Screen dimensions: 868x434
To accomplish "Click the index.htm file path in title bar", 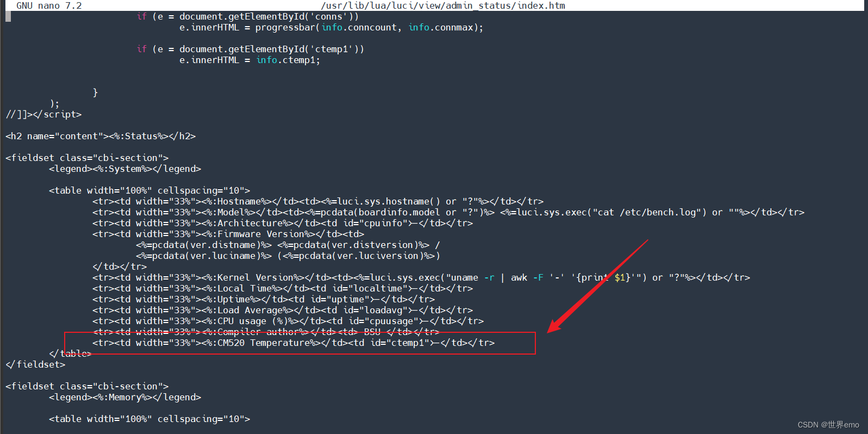I will click(x=443, y=5).
